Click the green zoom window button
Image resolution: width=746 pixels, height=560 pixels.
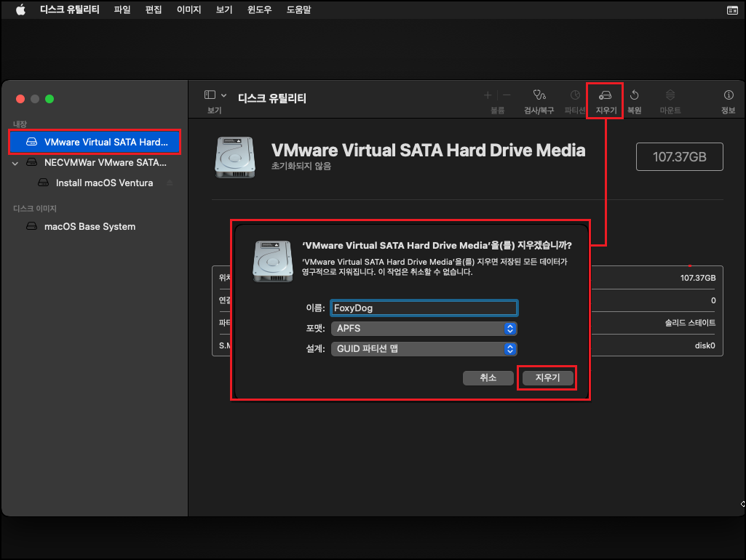(49, 99)
